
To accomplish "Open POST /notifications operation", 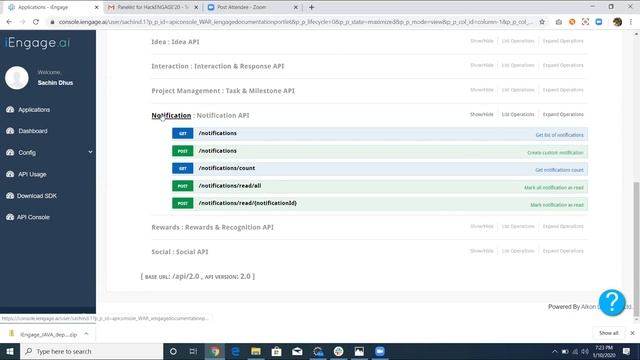I will coord(380,151).
